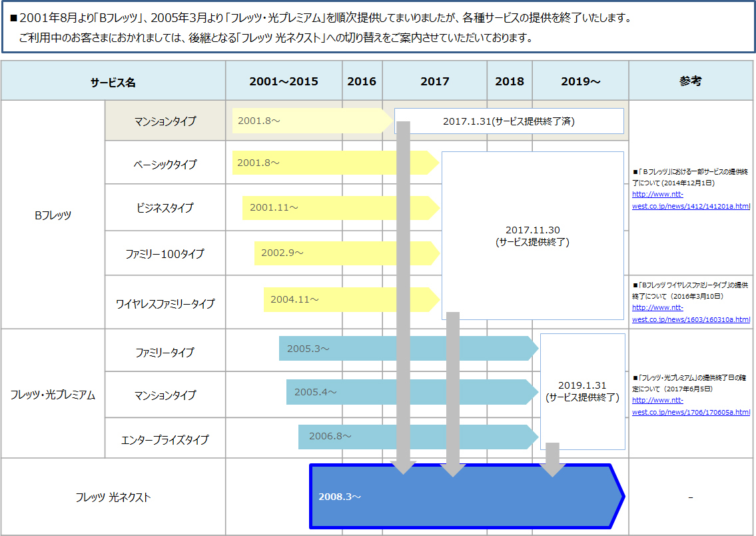Click the dash in フレッツ 光ネクスト 参考 cell
Viewport: 756px width, 536px height.
(x=691, y=497)
